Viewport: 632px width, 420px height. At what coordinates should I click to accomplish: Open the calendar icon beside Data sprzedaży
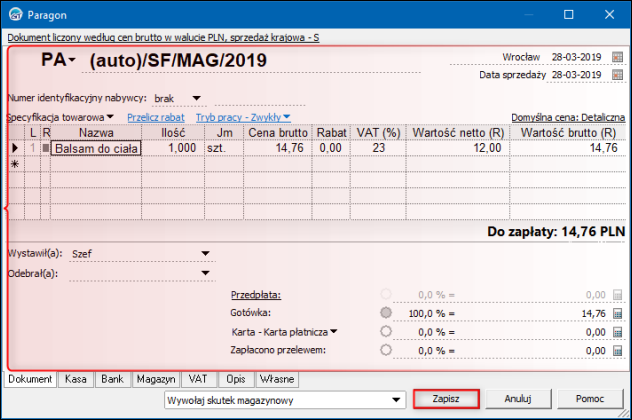click(x=617, y=75)
